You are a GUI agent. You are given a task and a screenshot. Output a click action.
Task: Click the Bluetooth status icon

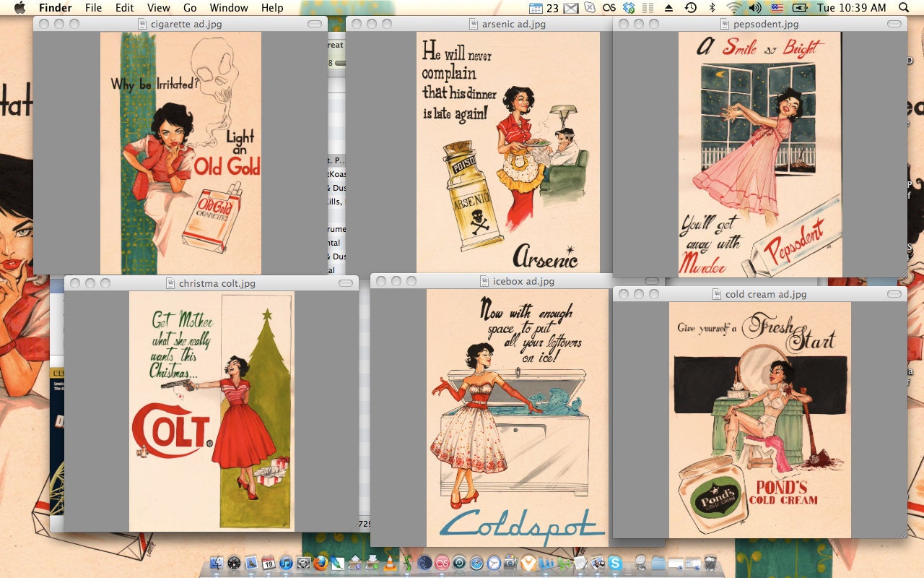coord(711,8)
